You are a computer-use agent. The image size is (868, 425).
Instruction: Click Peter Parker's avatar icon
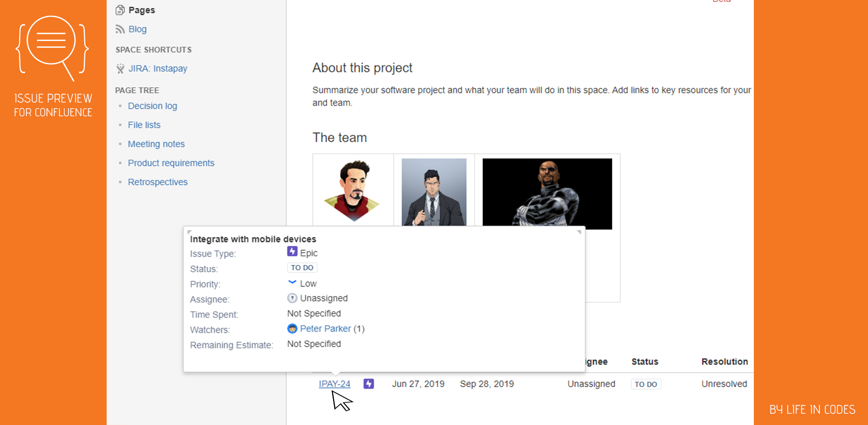292,329
